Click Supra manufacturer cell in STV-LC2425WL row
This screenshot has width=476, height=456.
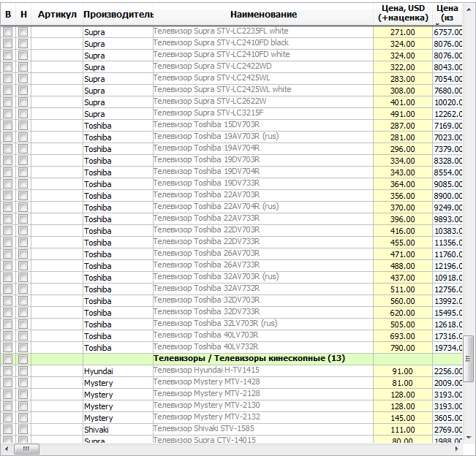(118, 79)
